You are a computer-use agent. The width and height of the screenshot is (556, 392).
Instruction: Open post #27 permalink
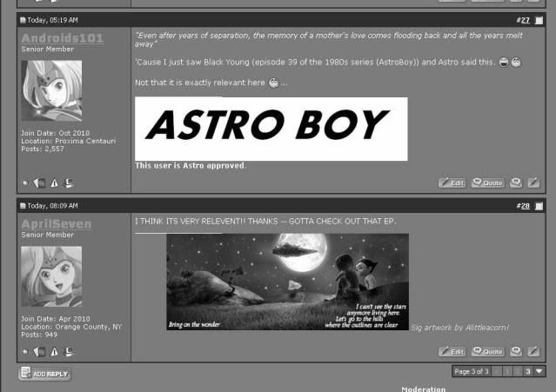pos(526,20)
